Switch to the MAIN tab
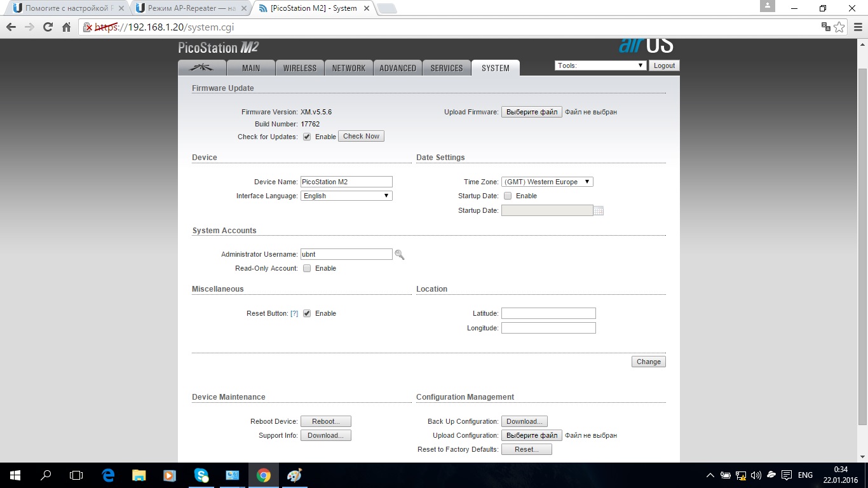The width and height of the screenshot is (868, 488). 251,68
